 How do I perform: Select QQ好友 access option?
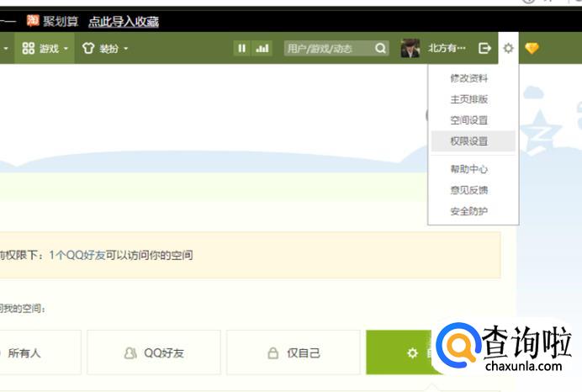point(154,353)
